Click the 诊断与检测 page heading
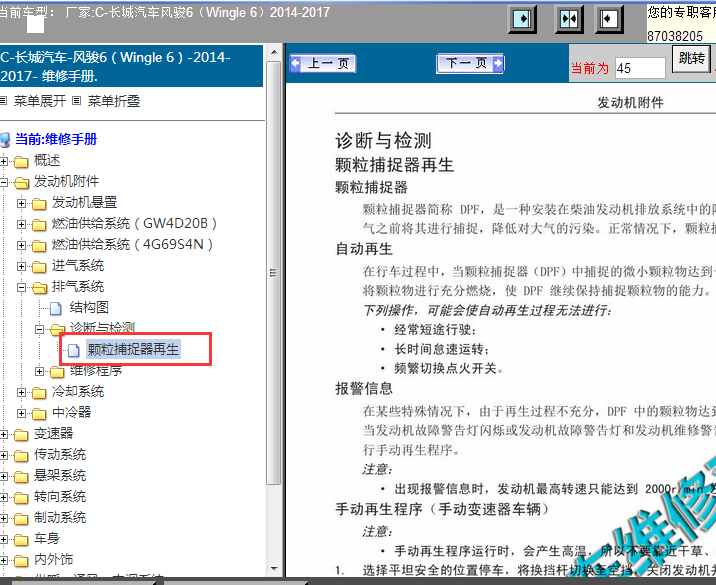The image size is (716, 585). pyautogui.click(x=384, y=141)
